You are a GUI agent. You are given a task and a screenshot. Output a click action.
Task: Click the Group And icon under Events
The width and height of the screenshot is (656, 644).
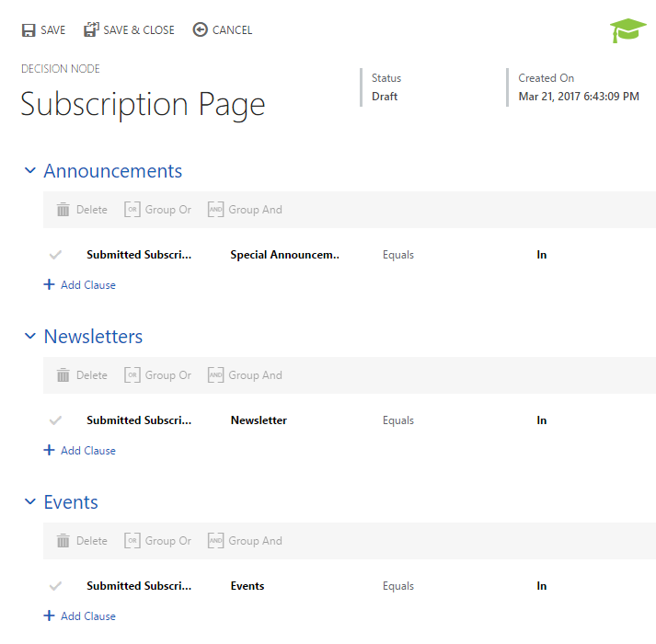tap(215, 541)
